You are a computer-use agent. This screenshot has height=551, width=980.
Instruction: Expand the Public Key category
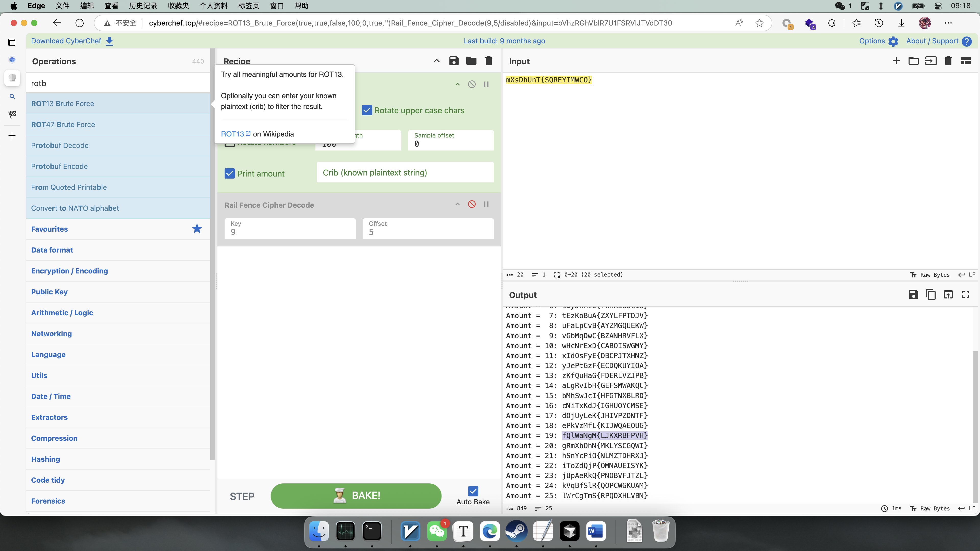(x=118, y=292)
